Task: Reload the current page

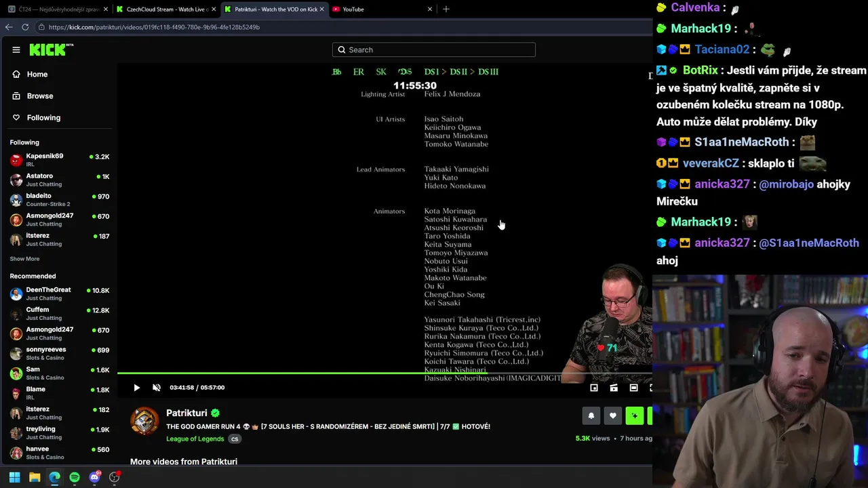Action: [25, 27]
